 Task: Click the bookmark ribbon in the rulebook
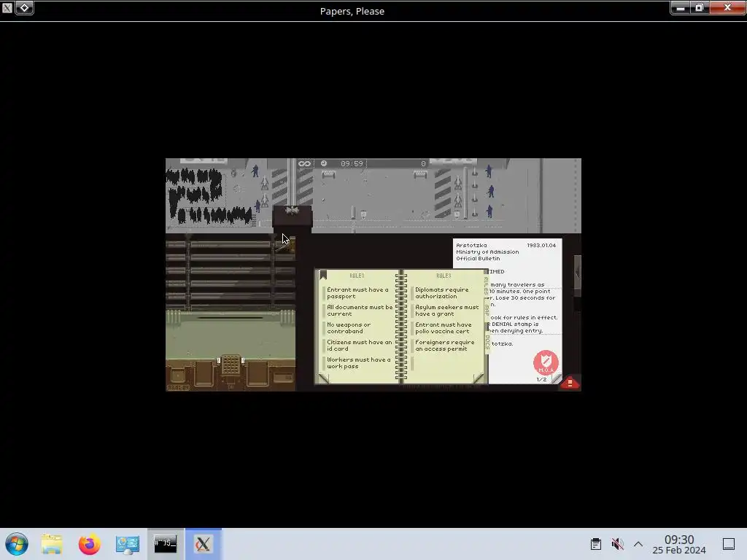click(x=323, y=275)
